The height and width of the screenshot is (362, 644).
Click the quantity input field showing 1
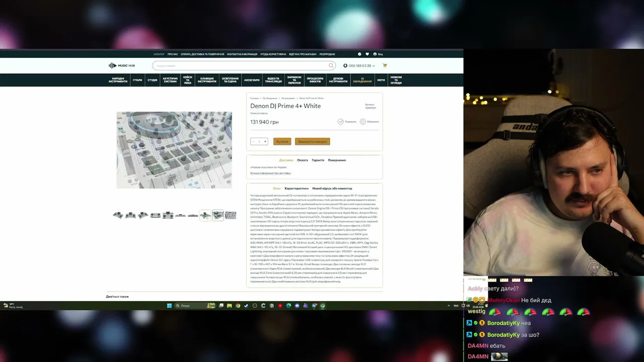[x=259, y=141]
